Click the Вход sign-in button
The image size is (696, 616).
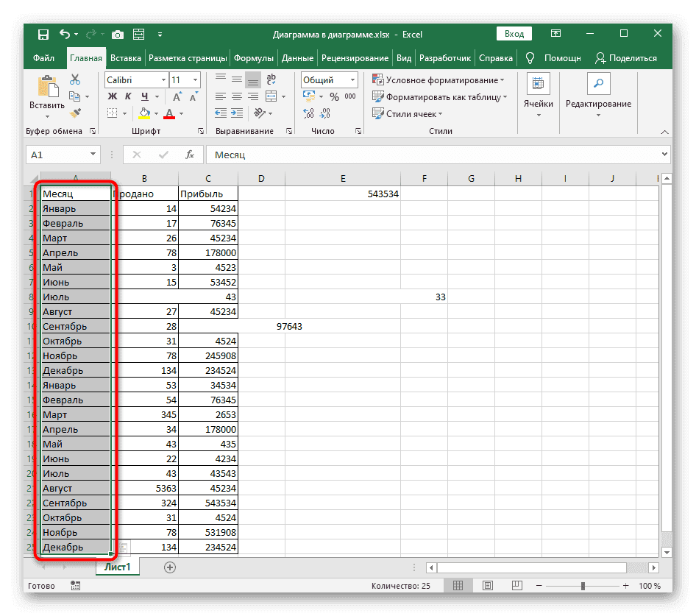click(x=514, y=34)
